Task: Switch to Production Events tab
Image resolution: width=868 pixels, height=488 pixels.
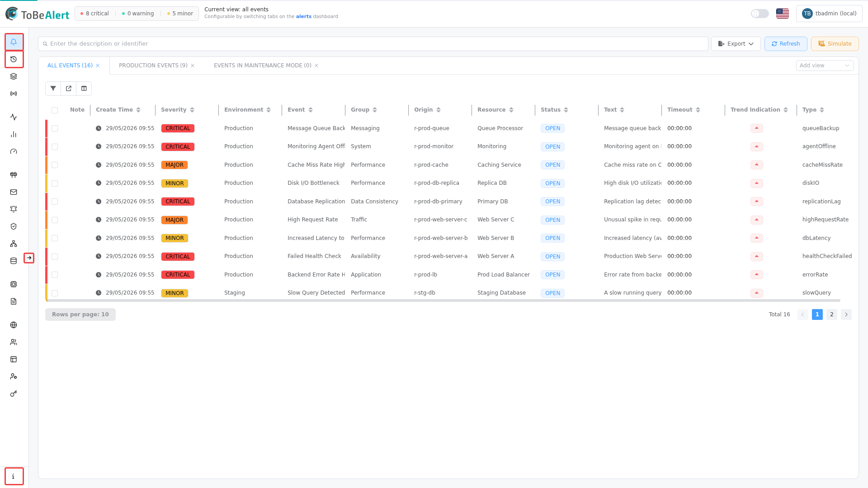Action: (x=153, y=66)
